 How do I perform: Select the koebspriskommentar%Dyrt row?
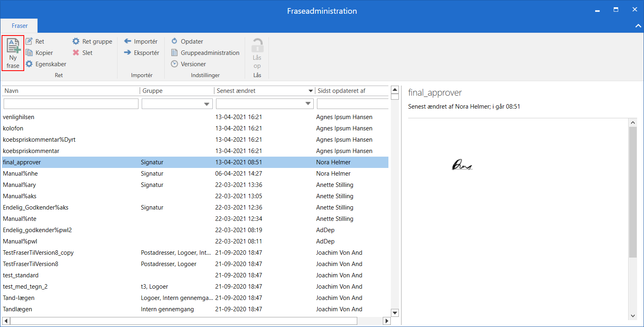click(195, 140)
